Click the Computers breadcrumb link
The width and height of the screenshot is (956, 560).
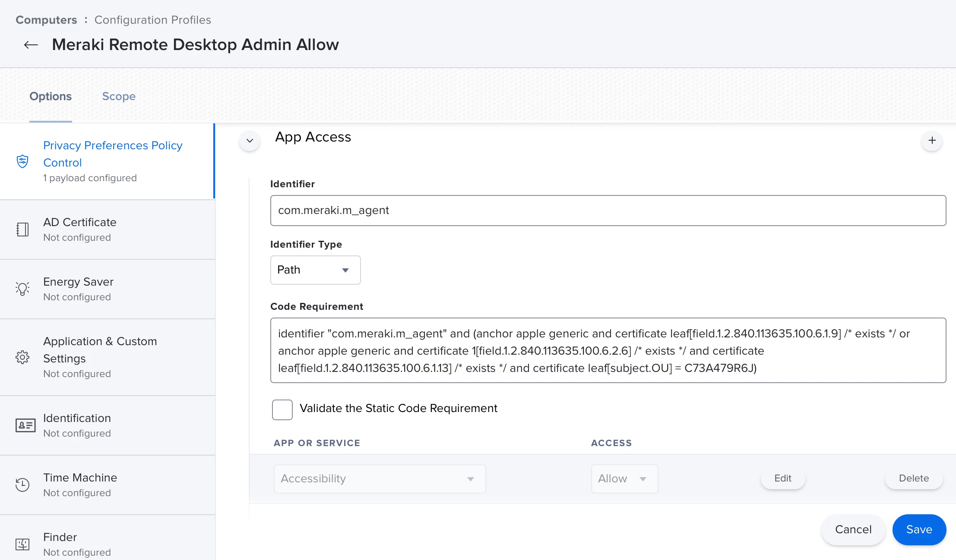coord(46,20)
